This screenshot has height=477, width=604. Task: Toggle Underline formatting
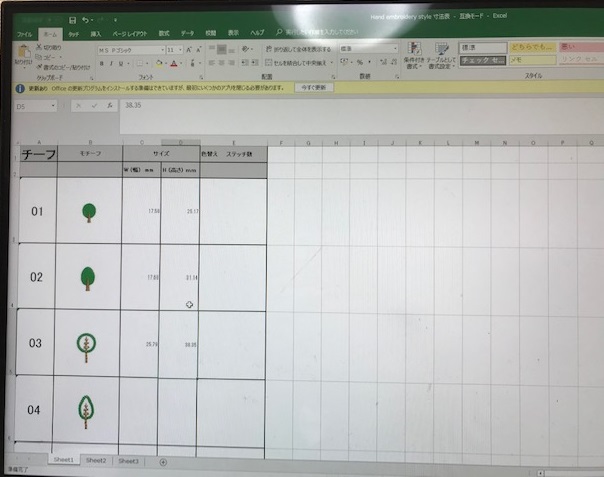tap(121, 63)
